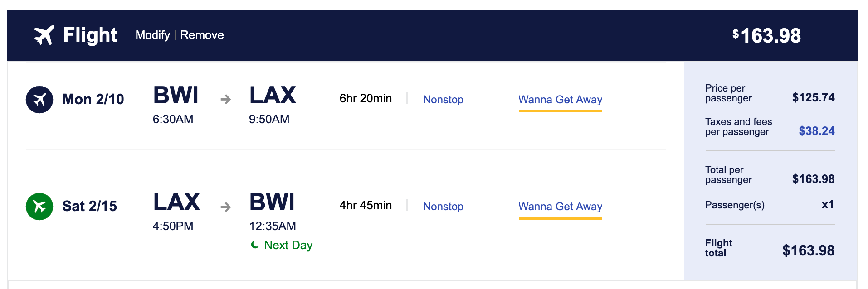View Wanna Get Away fare for outbound flight

(x=560, y=99)
